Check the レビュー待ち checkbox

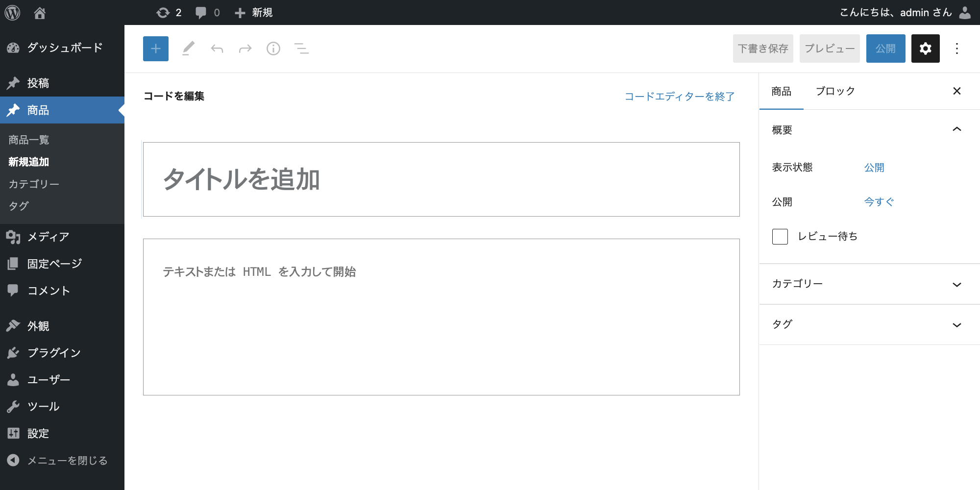click(x=780, y=237)
